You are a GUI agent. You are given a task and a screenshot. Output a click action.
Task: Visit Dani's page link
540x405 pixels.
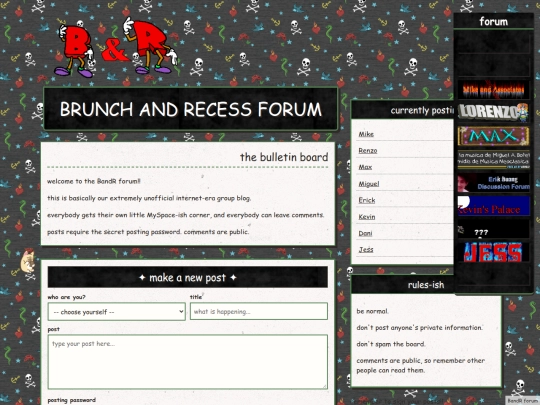(x=365, y=233)
